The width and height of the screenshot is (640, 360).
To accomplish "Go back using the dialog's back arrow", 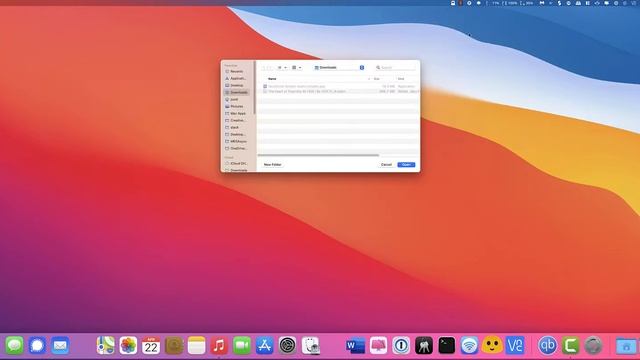I will point(264,67).
